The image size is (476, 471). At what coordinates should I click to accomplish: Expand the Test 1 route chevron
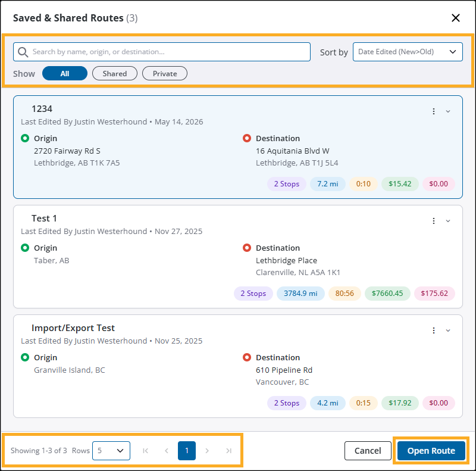coord(448,221)
